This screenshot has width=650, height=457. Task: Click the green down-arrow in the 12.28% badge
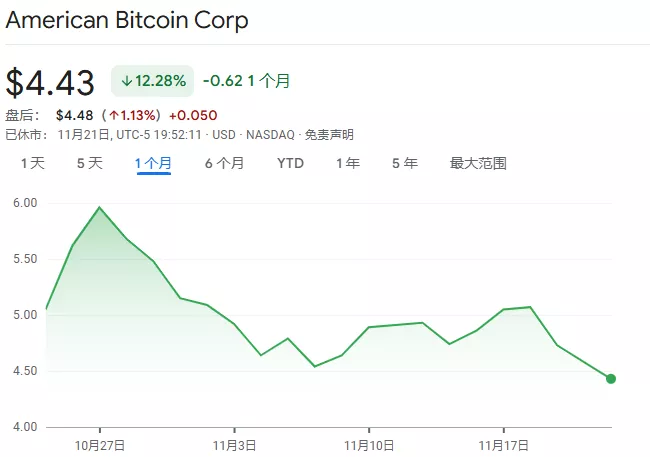tap(127, 81)
